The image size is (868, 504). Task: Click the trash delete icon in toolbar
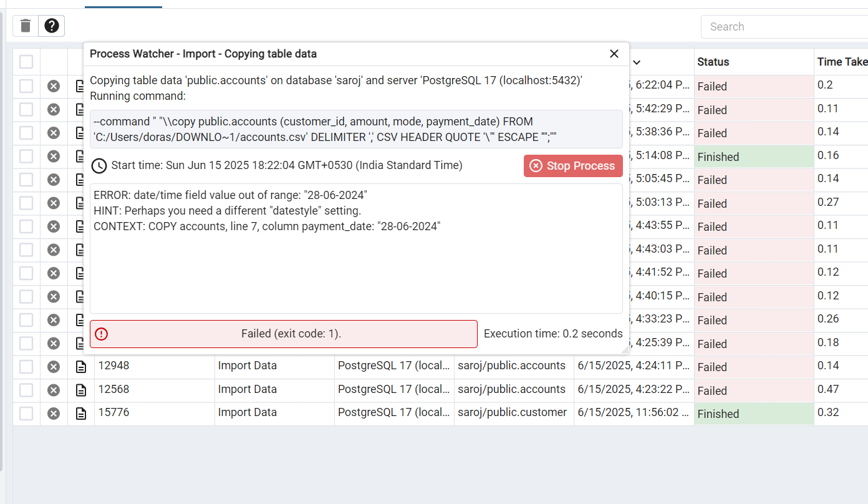click(26, 26)
